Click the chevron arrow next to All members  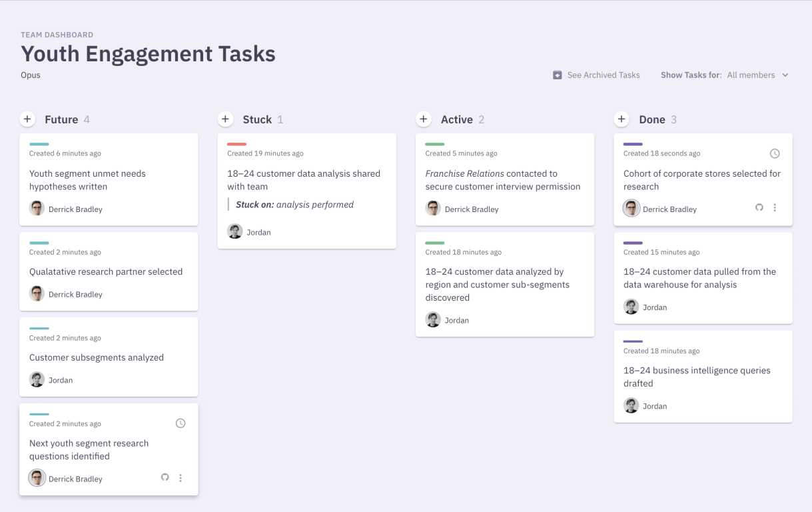[x=785, y=75]
